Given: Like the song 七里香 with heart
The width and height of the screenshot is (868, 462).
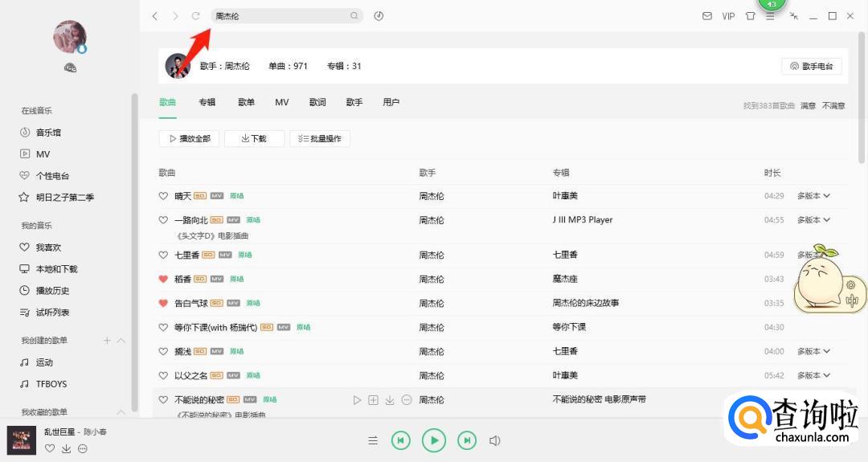Looking at the screenshot, I should coord(163,255).
